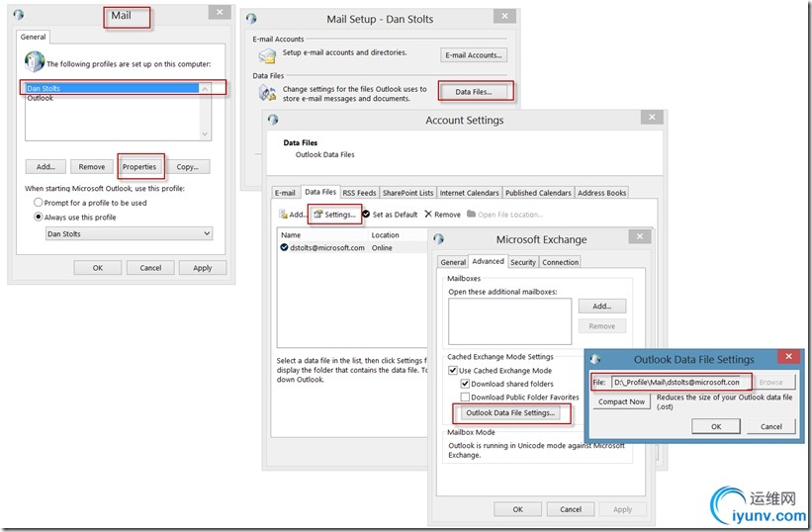Click Mail window title bar icon
The height and width of the screenshot is (532, 812).
point(19,15)
